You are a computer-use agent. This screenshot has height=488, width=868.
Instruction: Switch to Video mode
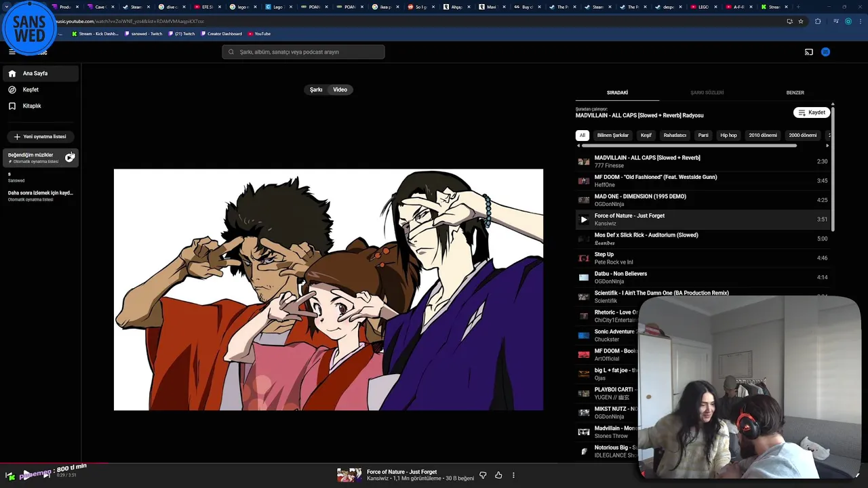tap(340, 89)
